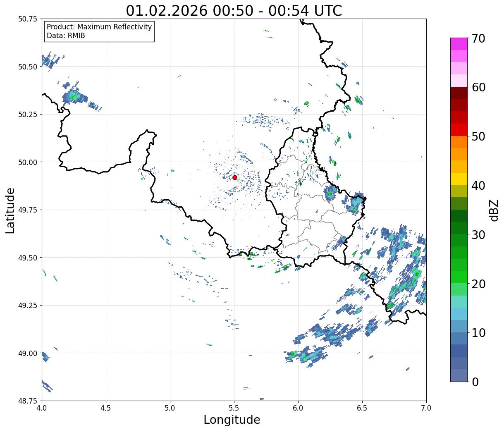Screen dimensions: 504x430
Task: Click the magenta top colorbar segment
Action: 459,44
